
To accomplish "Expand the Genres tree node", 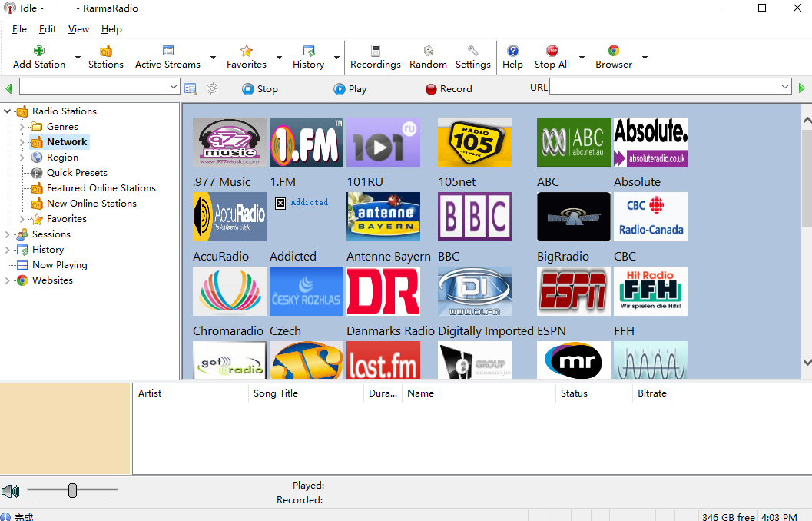I will coord(22,127).
